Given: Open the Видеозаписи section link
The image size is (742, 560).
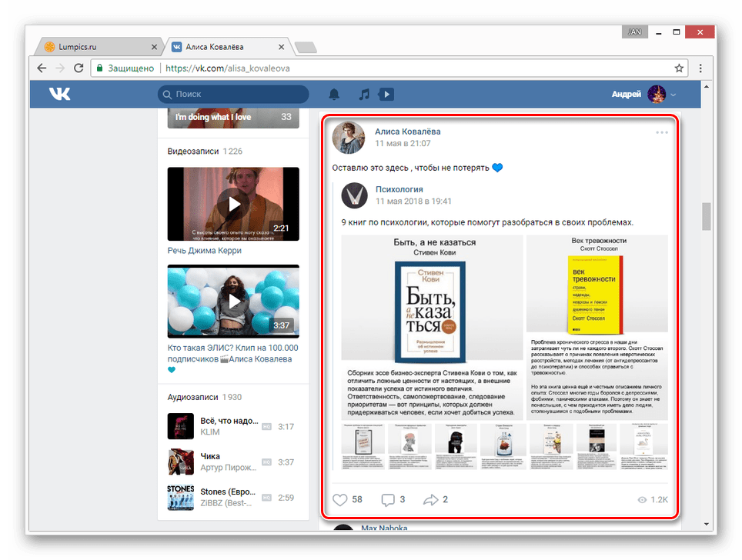Looking at the screenshot, I should pos(193,152).
